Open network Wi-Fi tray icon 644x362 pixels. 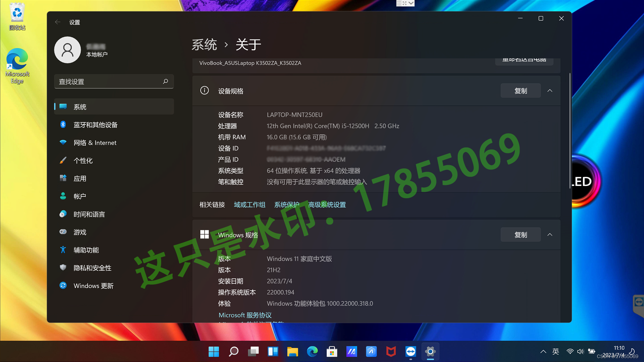570,352
